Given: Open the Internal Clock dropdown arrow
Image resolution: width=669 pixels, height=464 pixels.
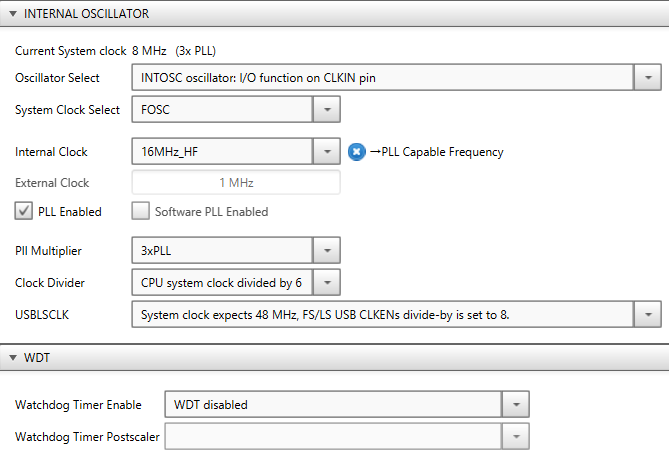Looking at the screenshot, I should tap(327, 151).
